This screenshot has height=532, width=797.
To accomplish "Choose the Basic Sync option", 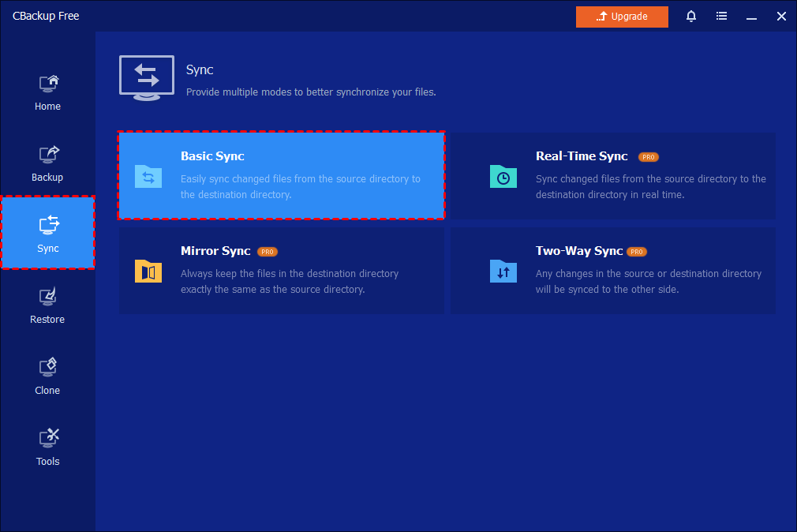I will 282,175.
